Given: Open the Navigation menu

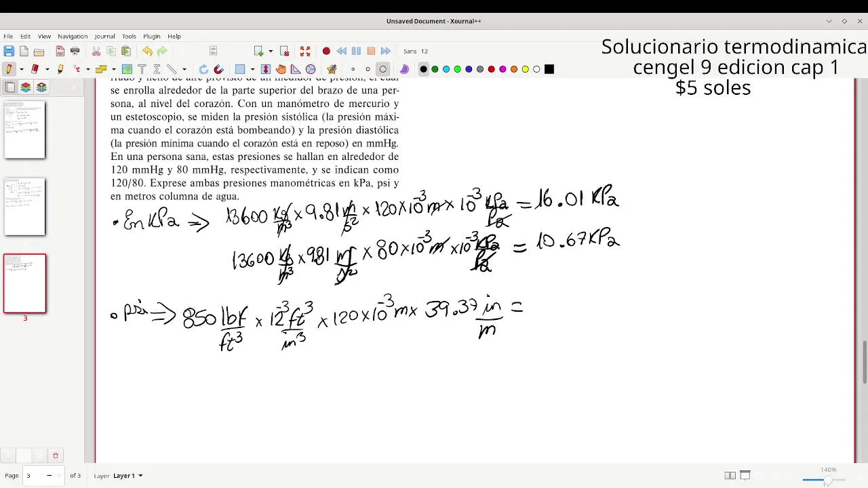Looking at the screenshot, I should 73,36.
